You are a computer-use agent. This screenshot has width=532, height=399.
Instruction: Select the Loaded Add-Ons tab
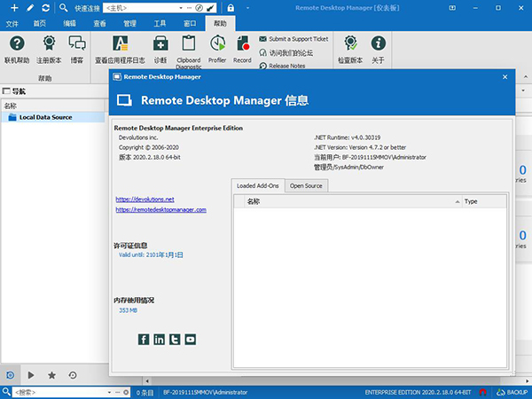[258, 185]
